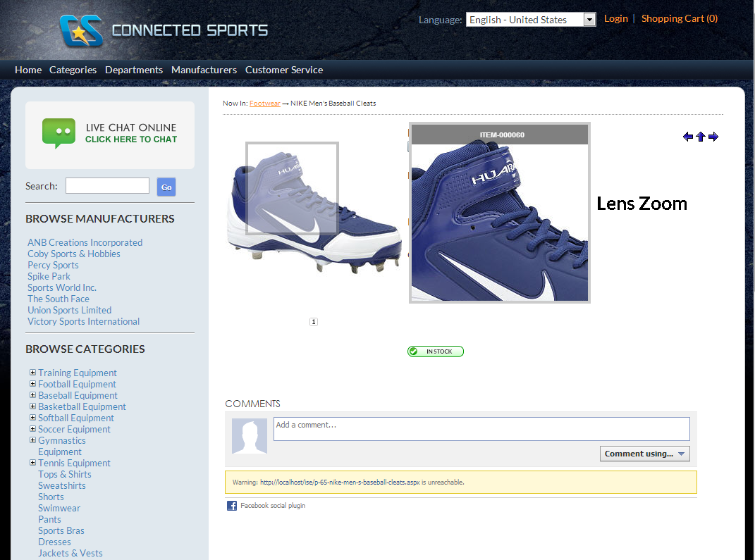Open the Dresses category link
The height and width of the screenshot is (560, 755).
(x=54, y=542)
